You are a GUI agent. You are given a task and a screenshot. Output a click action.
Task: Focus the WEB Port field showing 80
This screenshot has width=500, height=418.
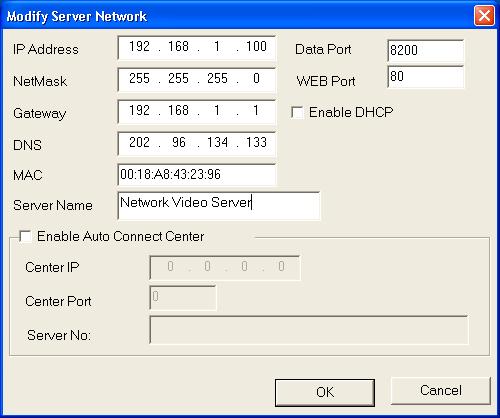coord(426,77)
